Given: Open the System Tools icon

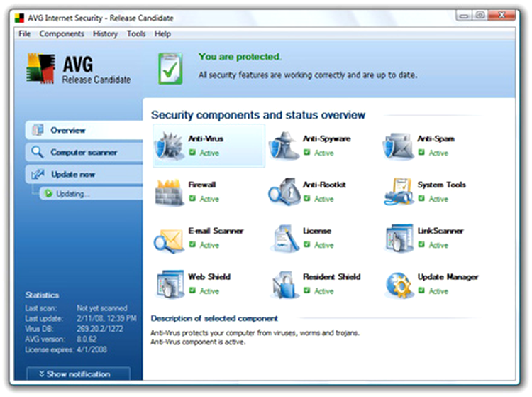Looking at the screenshot, I should point(399,192).
